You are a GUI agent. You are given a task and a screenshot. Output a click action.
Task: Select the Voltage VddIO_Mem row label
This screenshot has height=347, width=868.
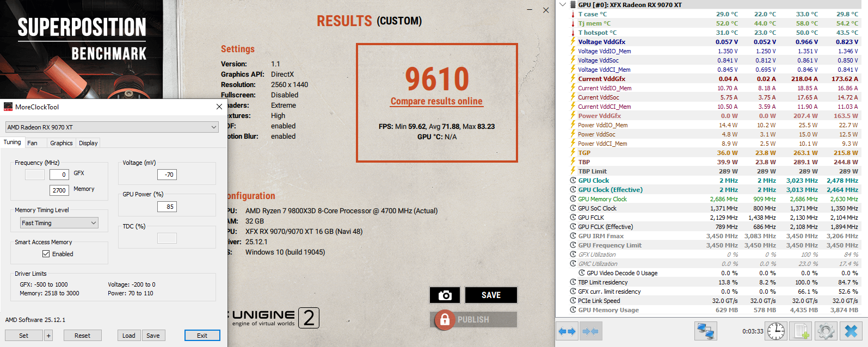[x=604, y=51]
